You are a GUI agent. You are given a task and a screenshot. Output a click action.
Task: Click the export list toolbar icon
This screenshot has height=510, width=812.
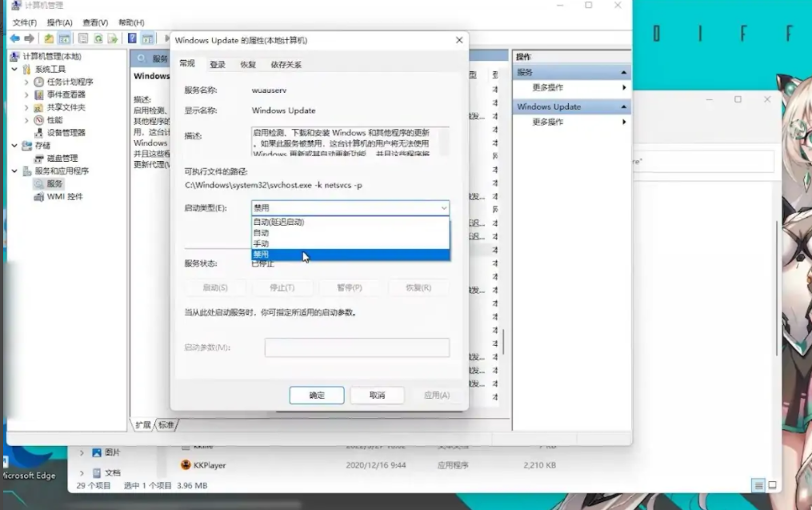tap(113, 38)
